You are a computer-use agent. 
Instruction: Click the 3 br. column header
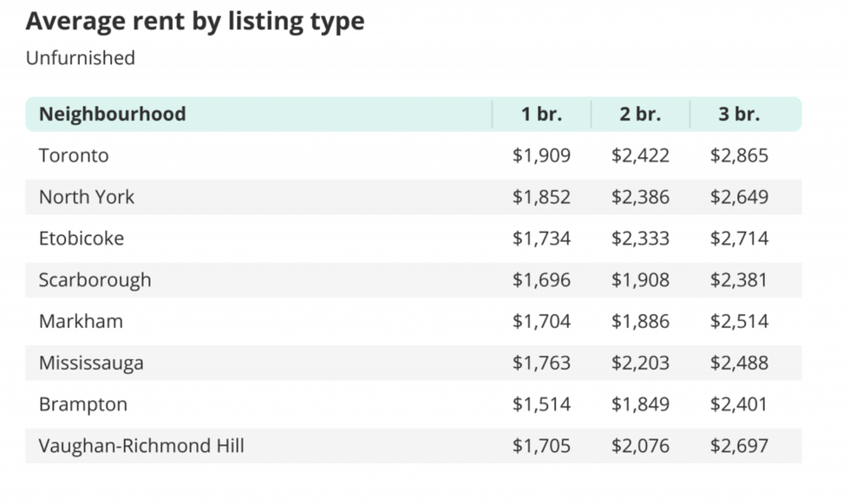pyautogui.click(x=739, y=114)
